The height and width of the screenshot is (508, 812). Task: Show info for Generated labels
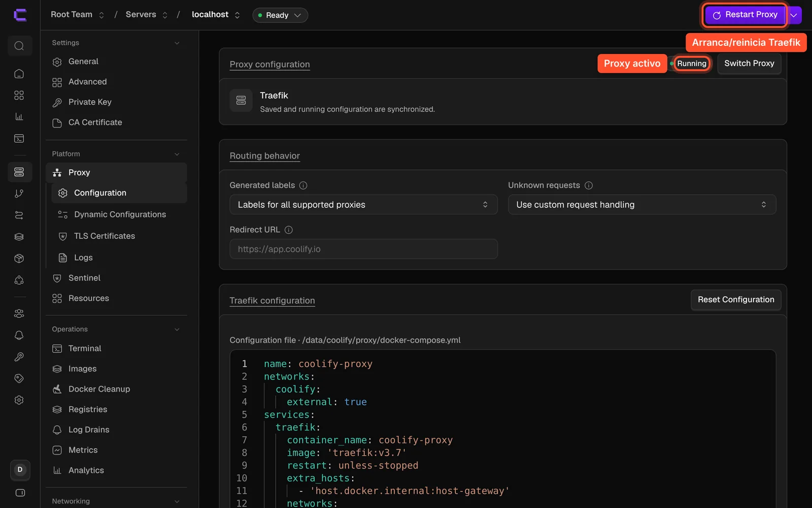pyautogui.click(x=303, y=185)
